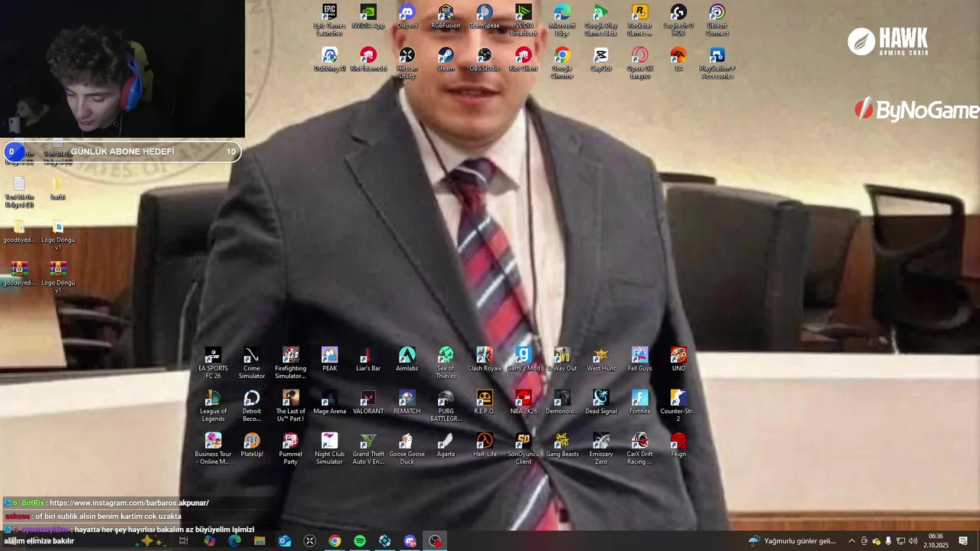The width and height of the screenshot is (980, 551).
Task: Open Spotify from the taskbar
Action: pos(360,541)
